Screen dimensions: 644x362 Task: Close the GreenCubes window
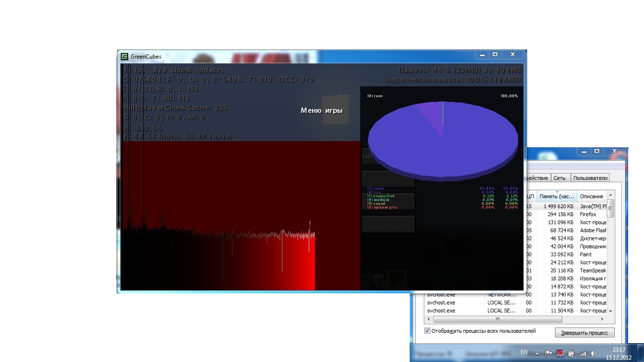(512, 55)
